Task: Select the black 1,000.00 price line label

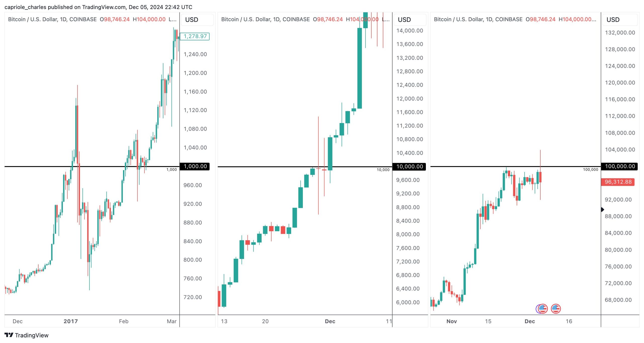Action: [x=195, y=166]
